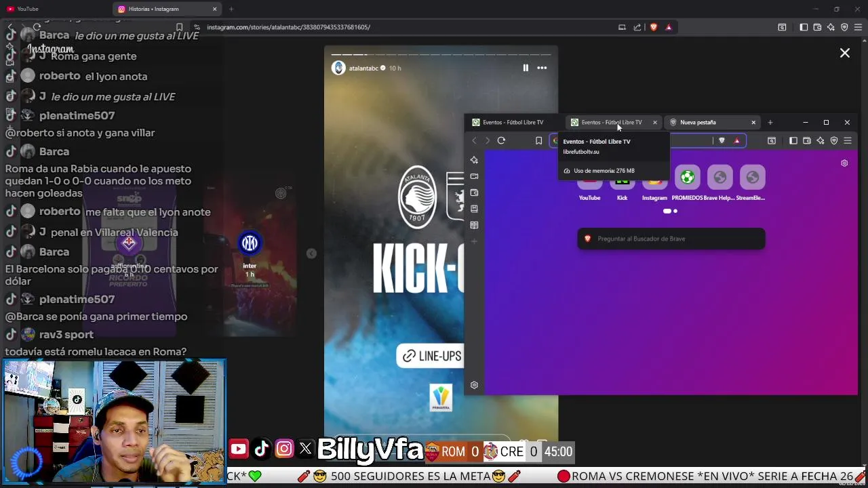Select the second Eventos - Fútbol Libre TV tab
The image size is (868, 488).
click(x=610, y=123)
